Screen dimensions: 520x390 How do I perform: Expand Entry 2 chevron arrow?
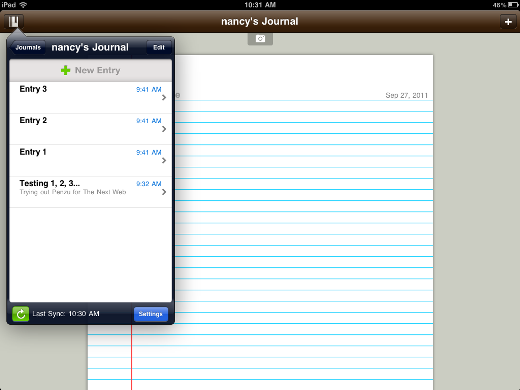pyautogui.click(x=164, y=129)
